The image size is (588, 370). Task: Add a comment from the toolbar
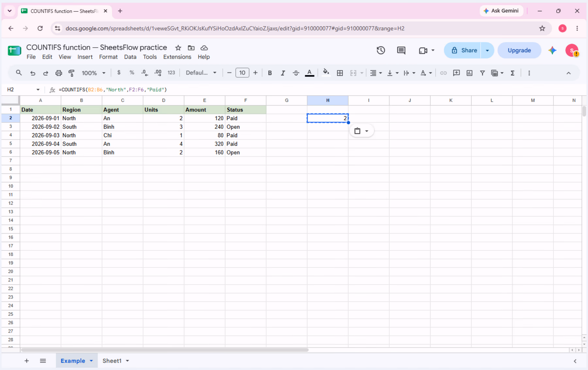tap(456, 73)
